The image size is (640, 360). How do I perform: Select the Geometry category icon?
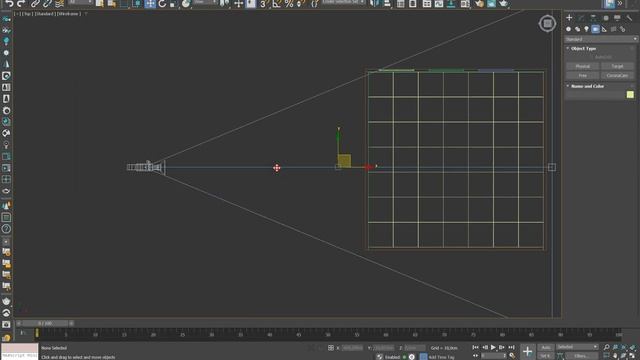tap(568, 29)
